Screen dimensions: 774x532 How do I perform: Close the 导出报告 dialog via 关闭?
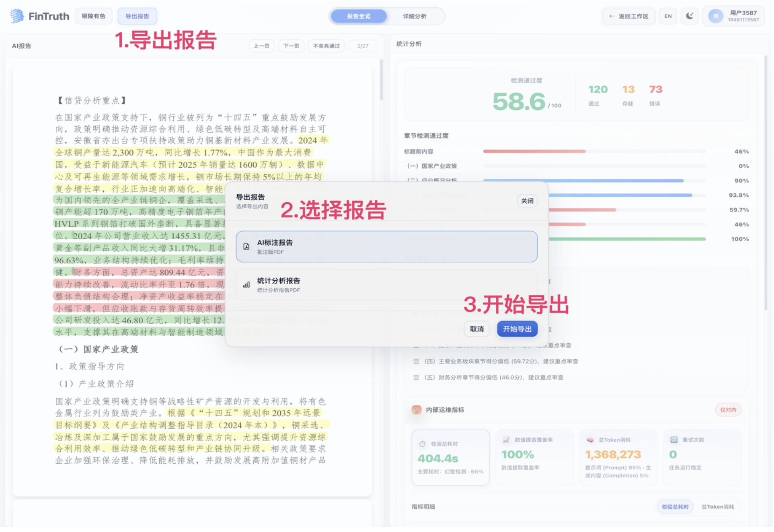(527, 201)
